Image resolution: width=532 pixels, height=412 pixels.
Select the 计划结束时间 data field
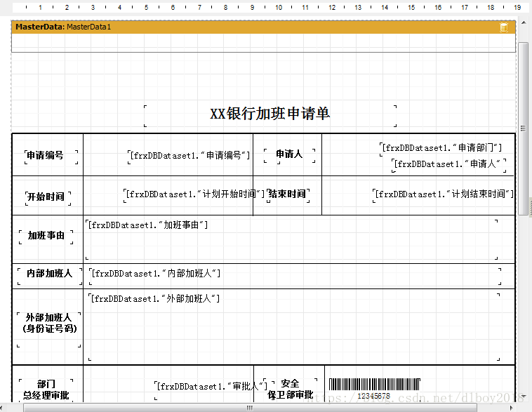(443, 196)
